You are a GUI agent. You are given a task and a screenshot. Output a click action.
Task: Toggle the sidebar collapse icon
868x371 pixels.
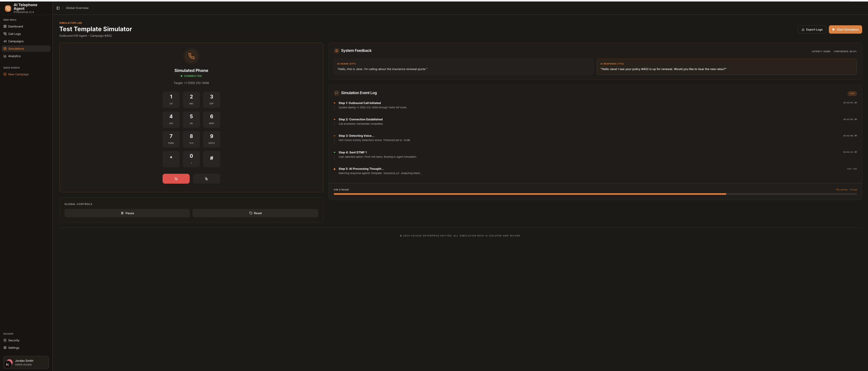(x=58, y=8)
